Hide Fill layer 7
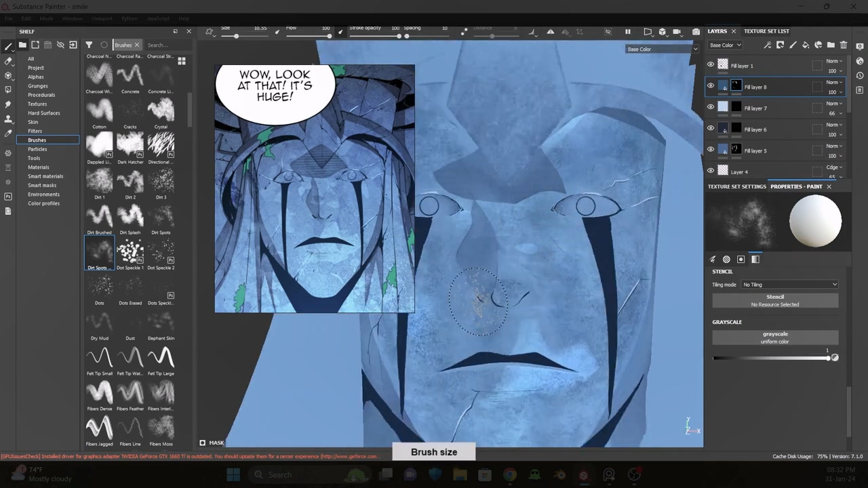 pyautogui.click(x=711, y=107)
